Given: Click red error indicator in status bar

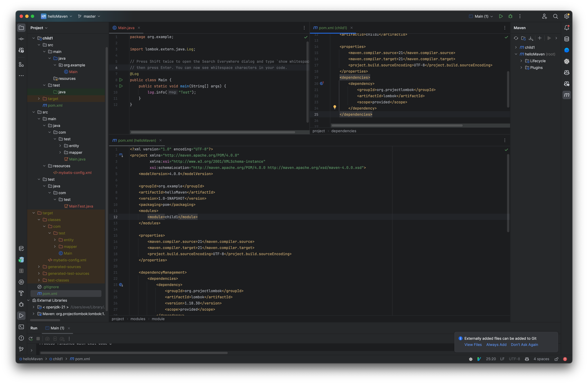Looking at the screenshot, I should pyautogui.click(x=565, y=359).
